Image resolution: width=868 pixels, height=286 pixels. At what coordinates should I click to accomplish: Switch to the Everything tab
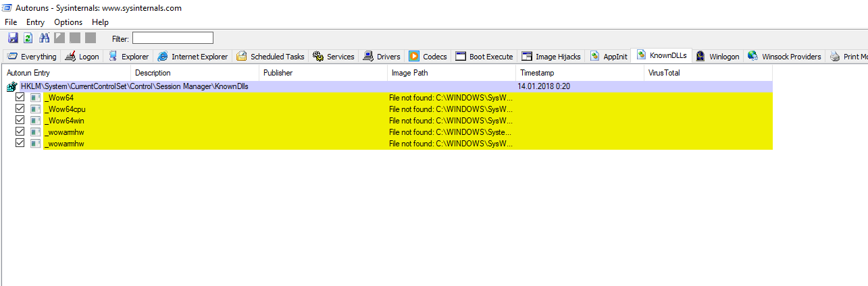pos(31,57)
